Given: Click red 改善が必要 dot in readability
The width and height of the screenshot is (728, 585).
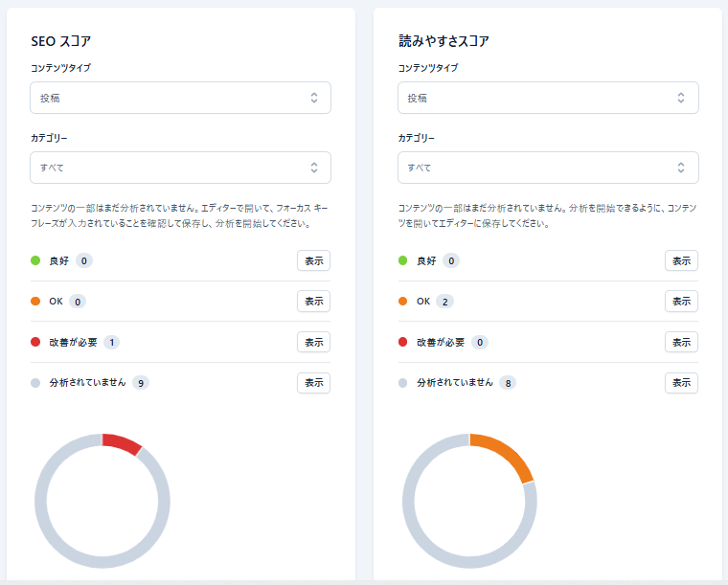Looking at the screenshot, I should [x=403, y=342].
